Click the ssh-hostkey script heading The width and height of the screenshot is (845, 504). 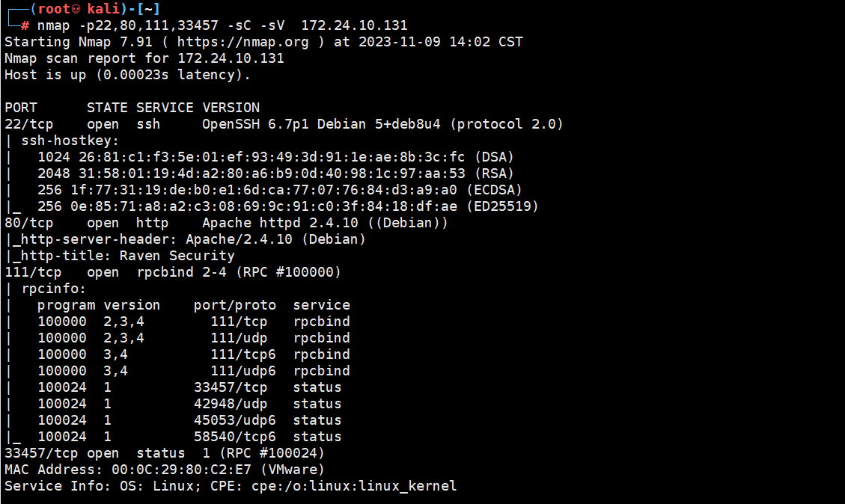pos(70,141)
